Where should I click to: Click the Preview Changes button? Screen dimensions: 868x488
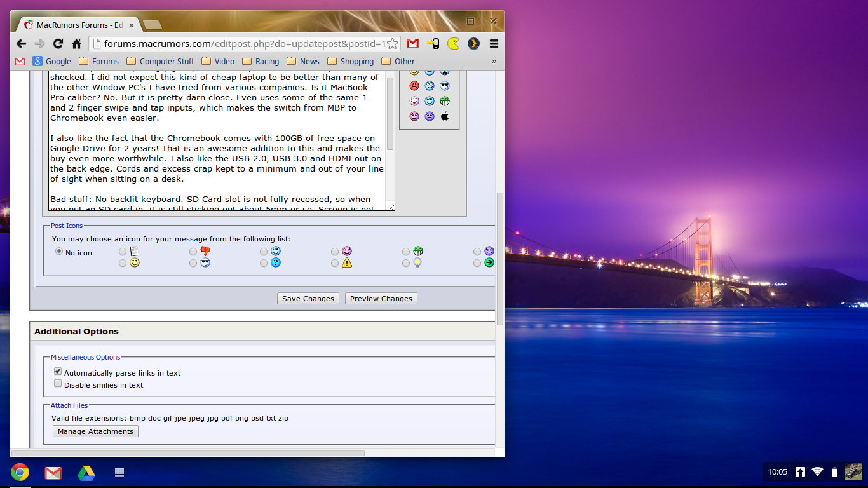(381, 299)
